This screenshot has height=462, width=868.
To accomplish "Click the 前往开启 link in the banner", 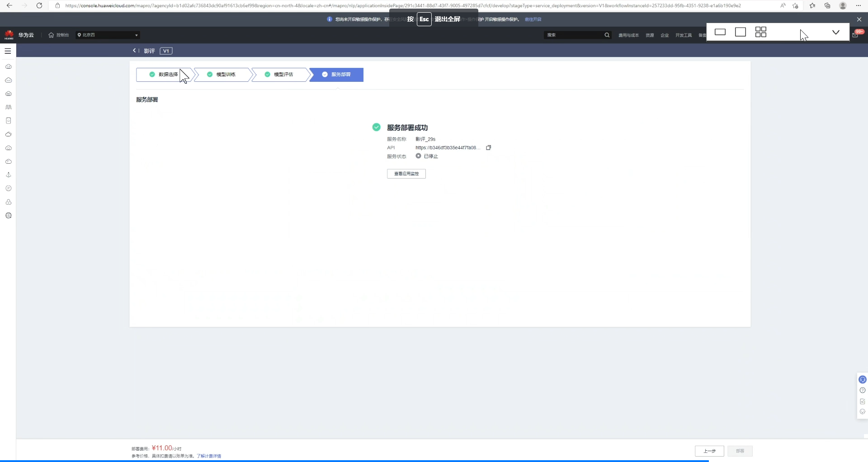I will [533, 19].
